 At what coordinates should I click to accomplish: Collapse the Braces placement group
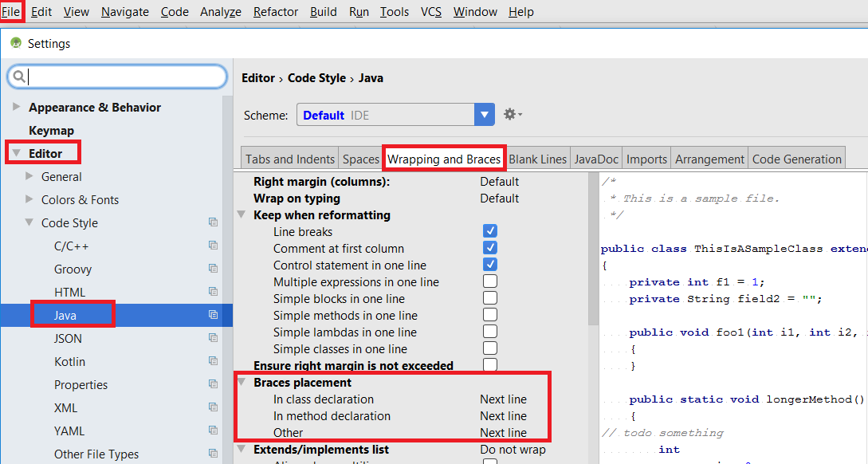pos(242,382)
